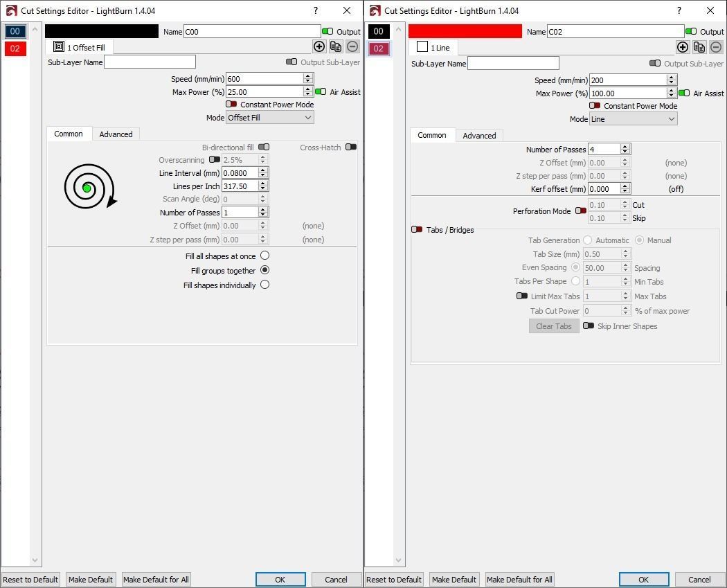Image resolution: width=727 pixels, height=588 pixels.
Task: Click OK in C02 window
Action: point(644,580)
